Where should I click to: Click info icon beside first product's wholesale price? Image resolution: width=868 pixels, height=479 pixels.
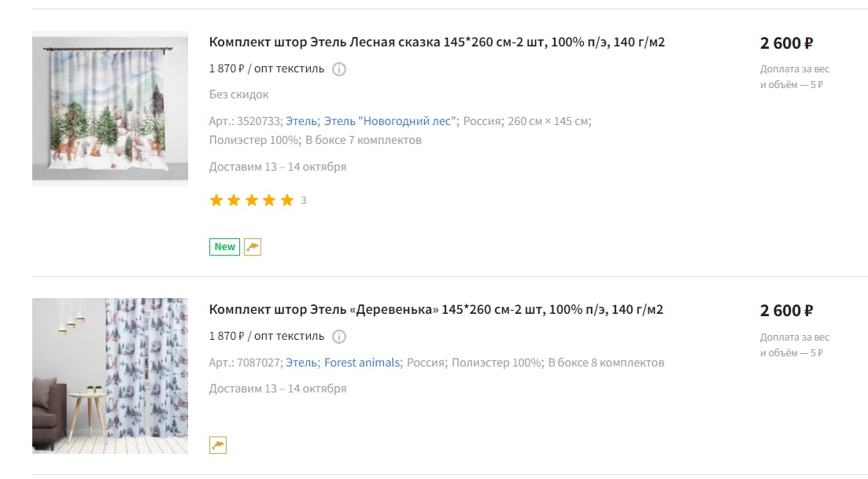(339, 69)
